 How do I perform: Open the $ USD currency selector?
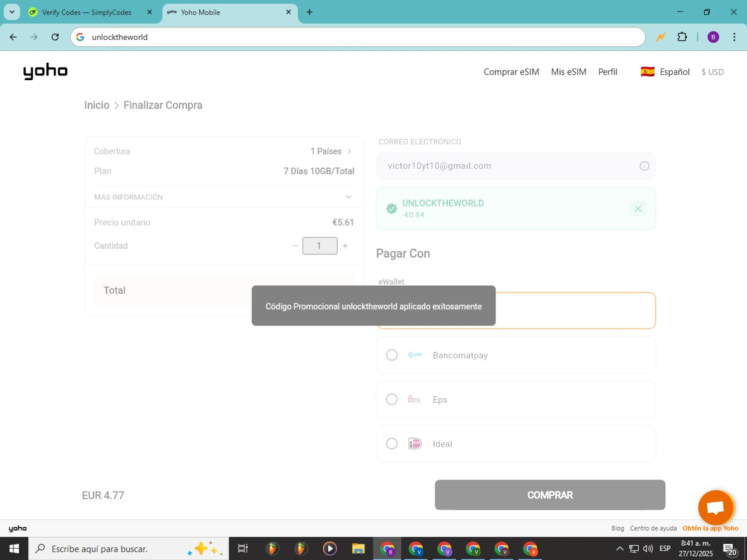pyautogui.click(x=713, y=72)
